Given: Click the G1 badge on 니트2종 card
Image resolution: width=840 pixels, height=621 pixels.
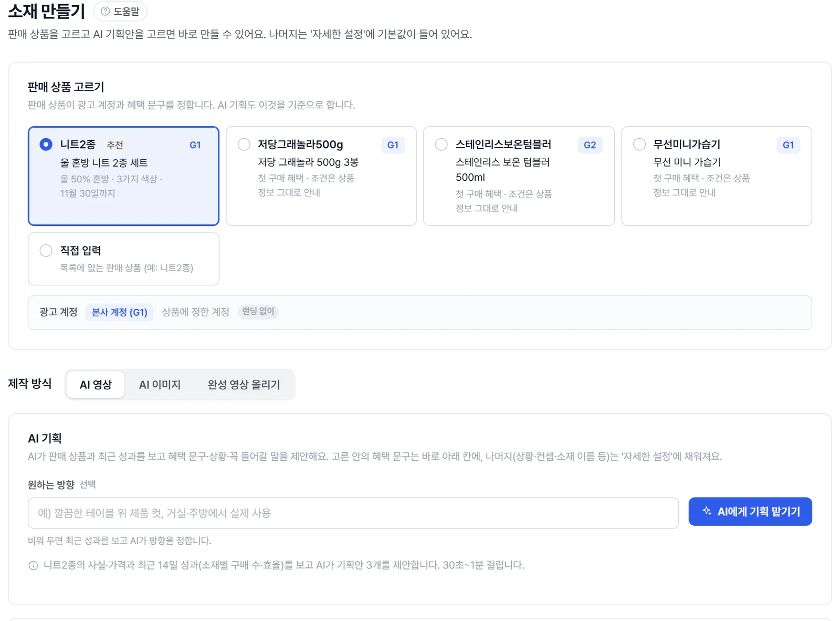Looking at the screenshot, I should pos(195,145).
